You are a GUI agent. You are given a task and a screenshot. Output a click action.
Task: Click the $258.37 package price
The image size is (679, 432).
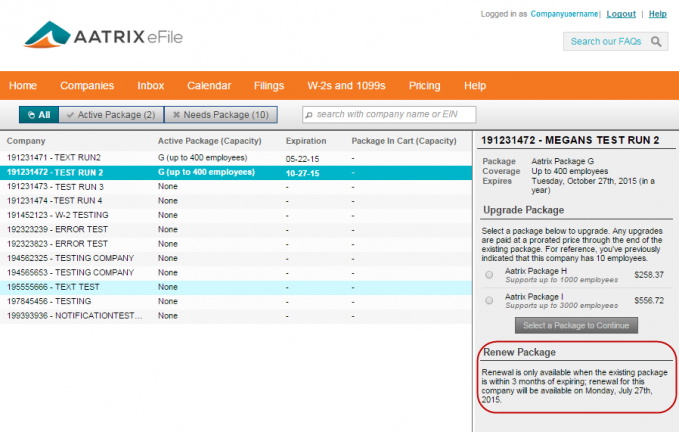click(x=649, y=275)
